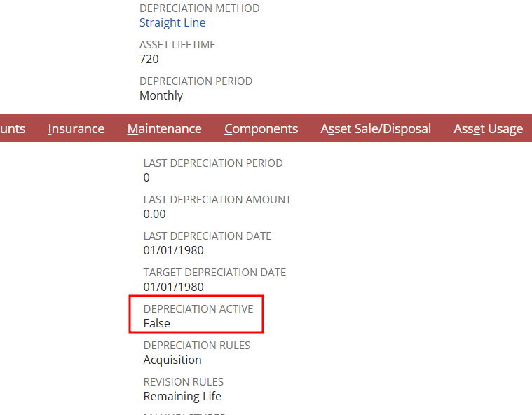Click the Last Depreciation Date value
Image resolution: width=532 pixels, height=415 pixels.
[174, 250]
